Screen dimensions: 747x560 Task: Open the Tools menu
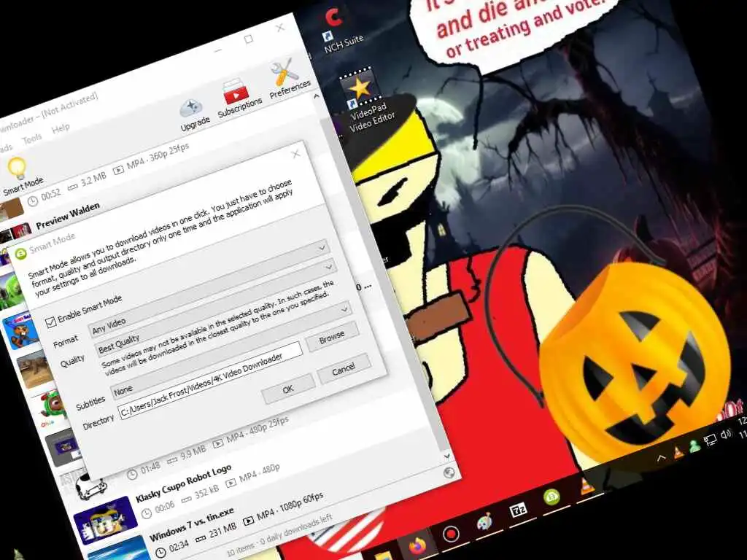coord(32,139)
